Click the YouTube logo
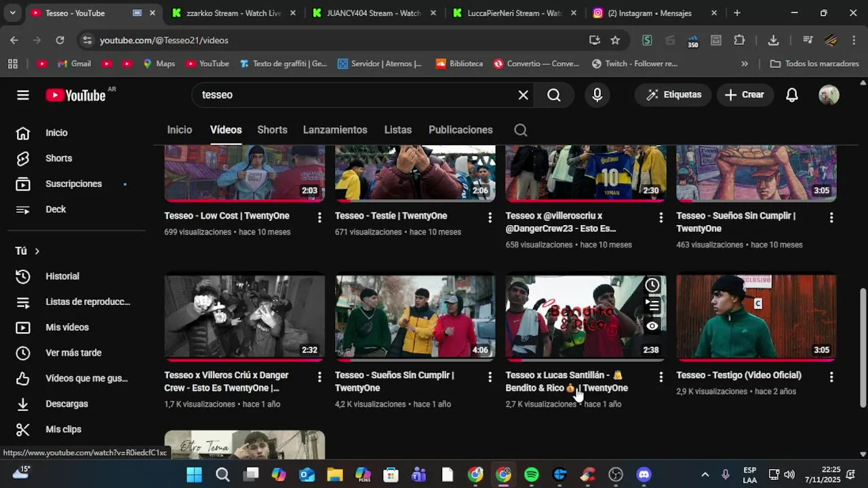 click(x=76, y=95)
